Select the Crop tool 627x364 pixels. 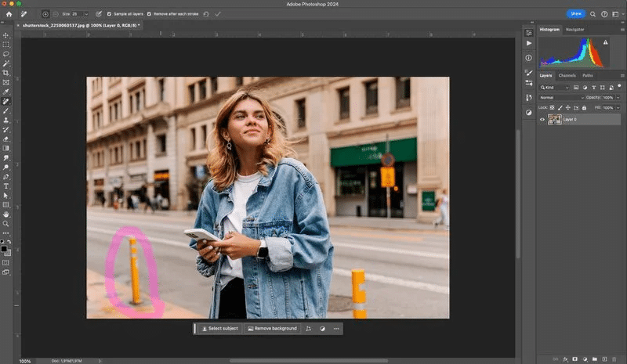pos(6,73)
